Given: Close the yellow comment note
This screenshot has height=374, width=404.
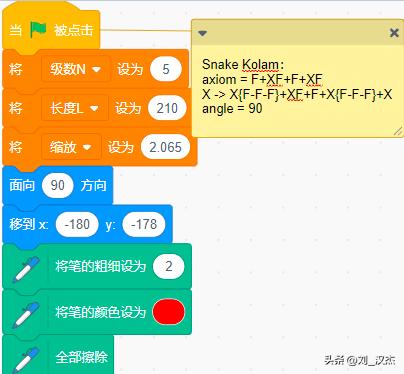Looking at the screenshot, I should (x=394, y=32).
